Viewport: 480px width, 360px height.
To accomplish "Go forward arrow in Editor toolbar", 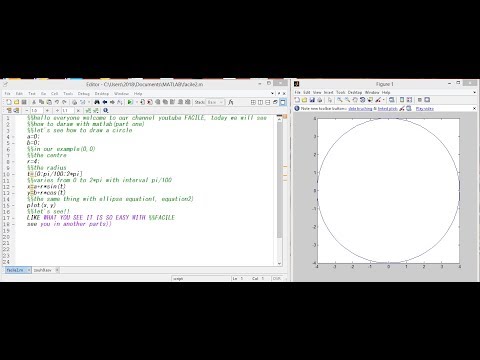I will coord(112,102).
